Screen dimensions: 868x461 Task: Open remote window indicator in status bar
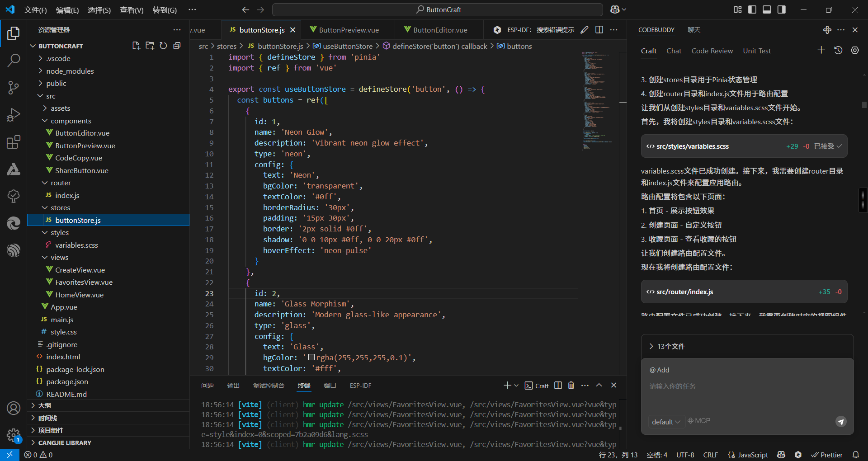point(9,455)
